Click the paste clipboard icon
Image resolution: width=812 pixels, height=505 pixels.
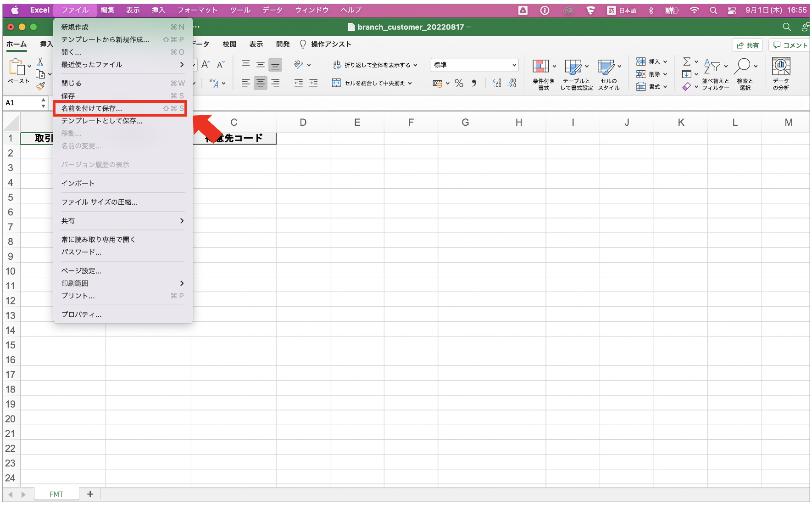click(x=17, y=67)
